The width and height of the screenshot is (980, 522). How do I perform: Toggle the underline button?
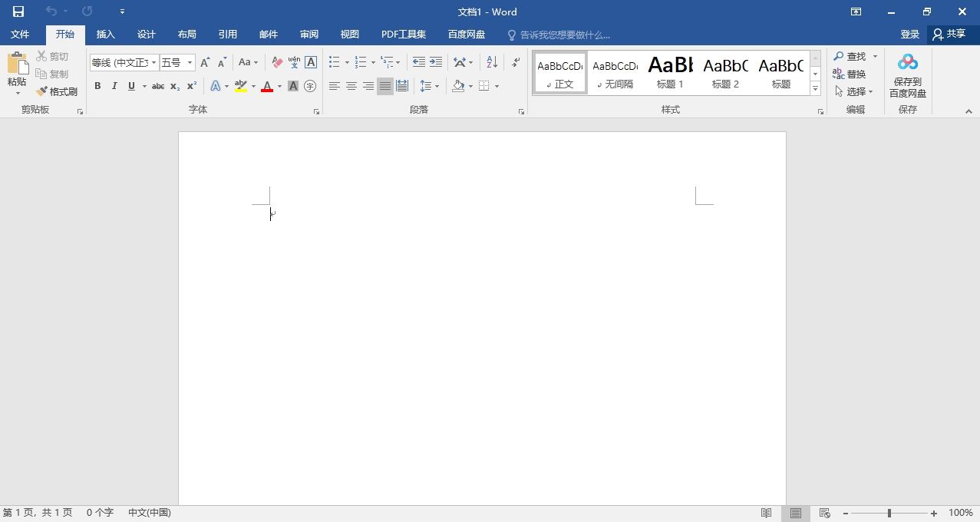130,85
